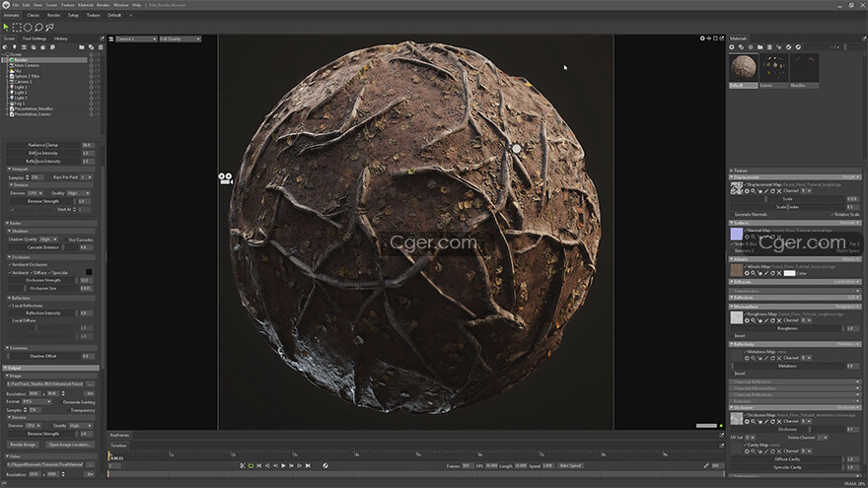Search texture for the Albedo Map
The image size is (868, 488).
[x=753, y=273]
